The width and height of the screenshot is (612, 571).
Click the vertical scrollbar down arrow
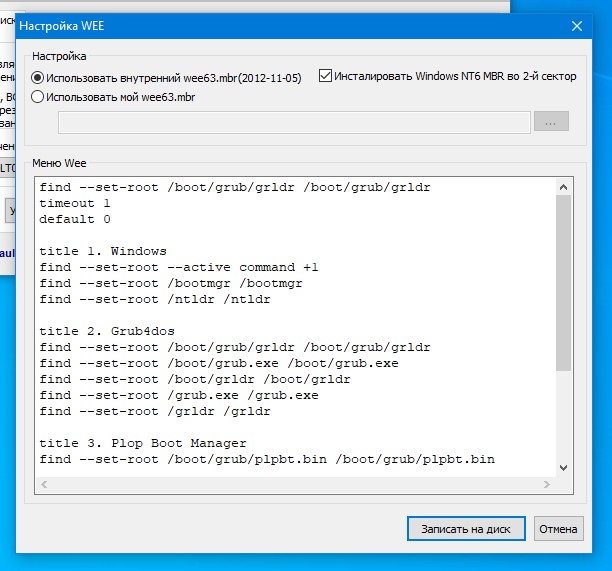click(x=563, y=468)
